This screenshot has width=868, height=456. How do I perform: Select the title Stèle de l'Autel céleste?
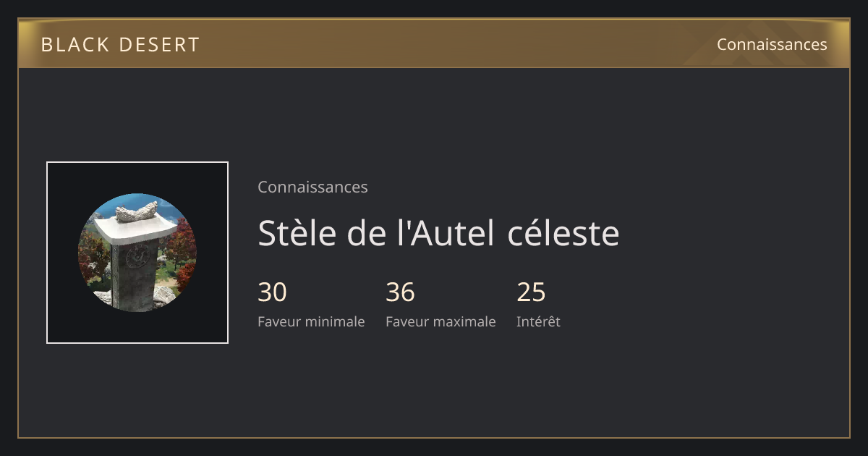(x=438, y=233)
